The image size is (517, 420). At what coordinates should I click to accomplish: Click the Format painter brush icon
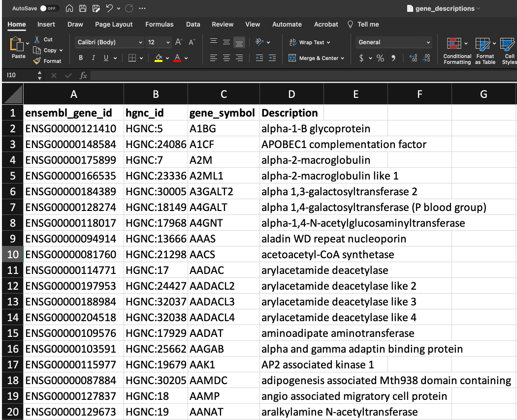tap(37, 61)
